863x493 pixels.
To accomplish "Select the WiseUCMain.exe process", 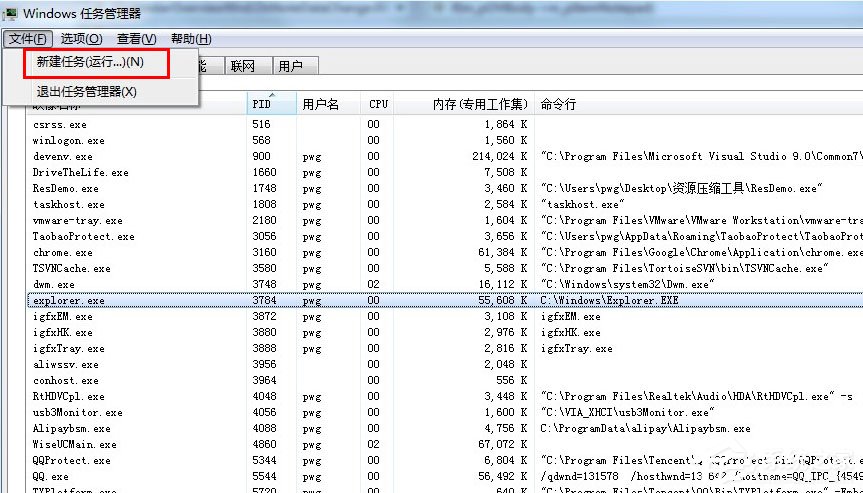I will (x=445, y=444).
